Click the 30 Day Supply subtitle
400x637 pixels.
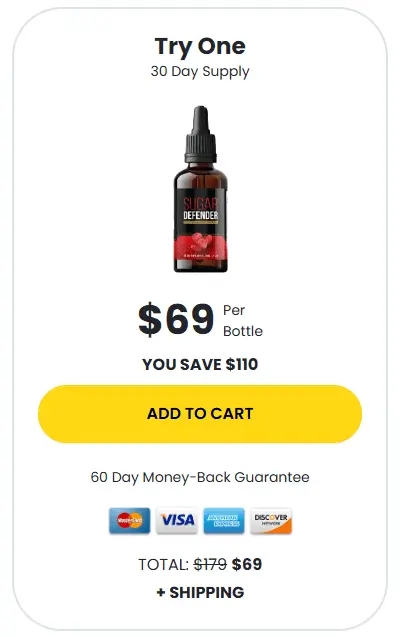200,72
